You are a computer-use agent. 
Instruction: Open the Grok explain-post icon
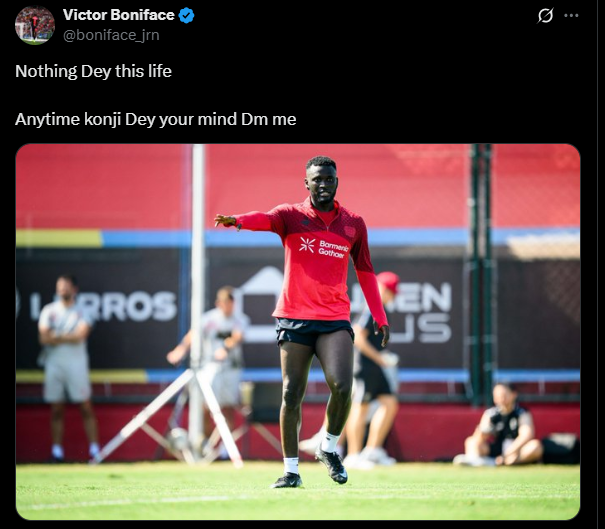pyautogui.click(x=545, y=15)
